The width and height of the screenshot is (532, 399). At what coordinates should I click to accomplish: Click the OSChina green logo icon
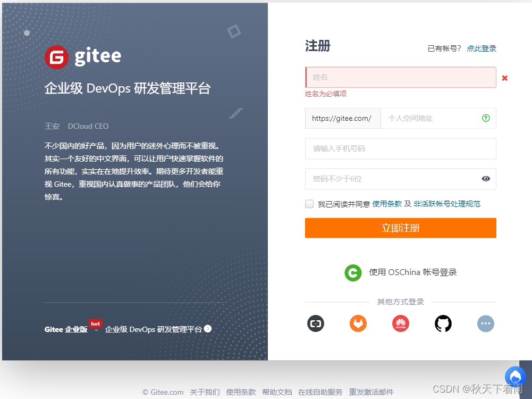click(x=353, y=273)
